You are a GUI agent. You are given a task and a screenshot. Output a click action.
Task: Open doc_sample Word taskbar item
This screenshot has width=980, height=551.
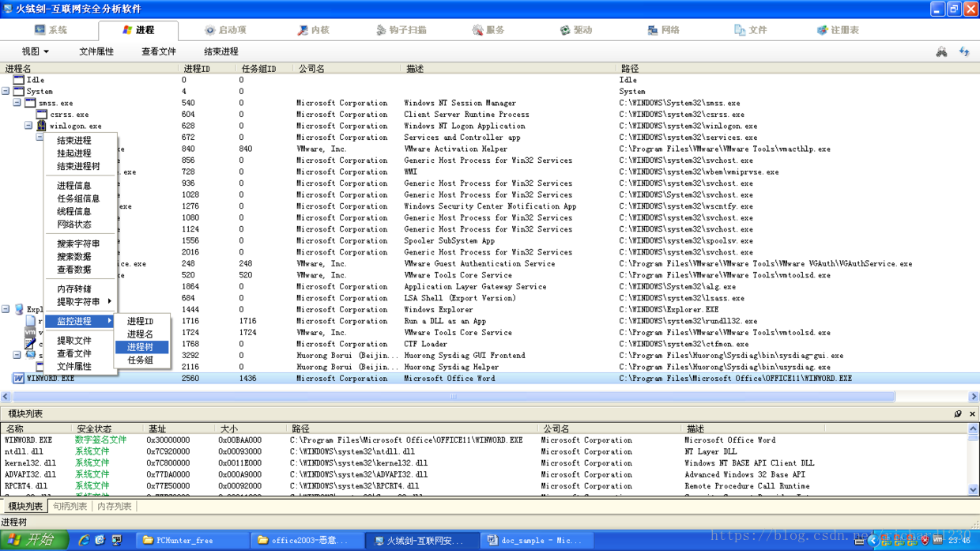[x=535, y=541]
